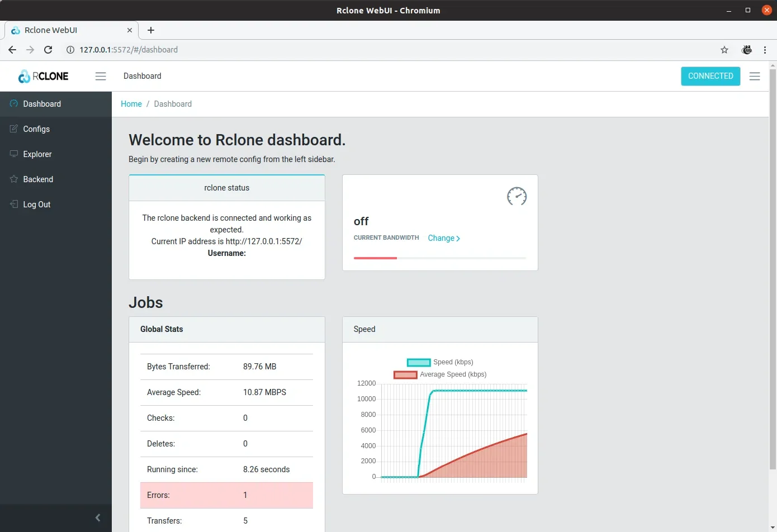Click the Backend star icon in sidebar

tap(14, 179)
